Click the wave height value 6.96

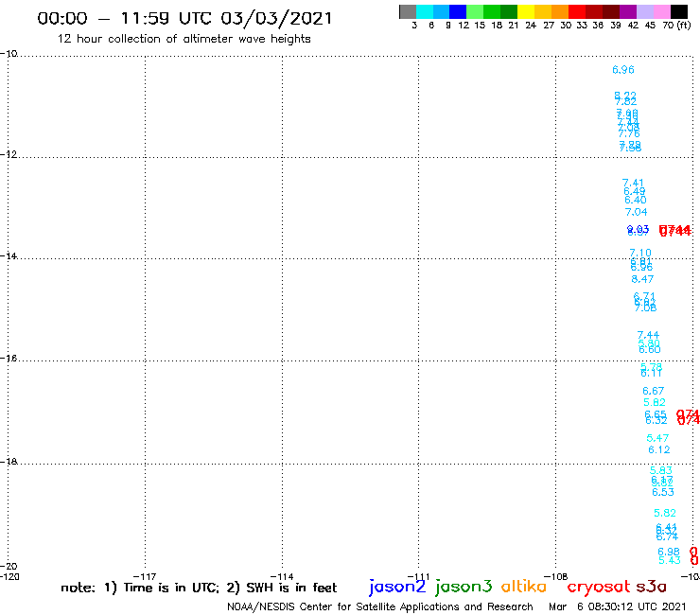point(623,70)
